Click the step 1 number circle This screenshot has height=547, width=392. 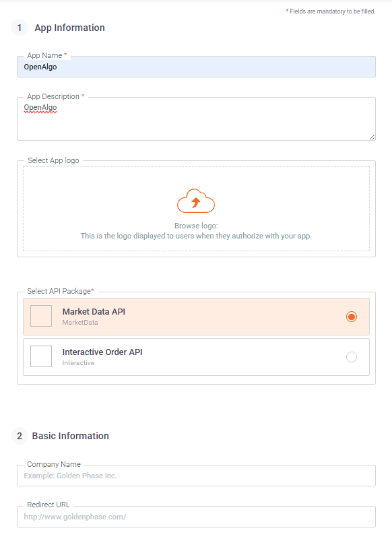[20, 28]
